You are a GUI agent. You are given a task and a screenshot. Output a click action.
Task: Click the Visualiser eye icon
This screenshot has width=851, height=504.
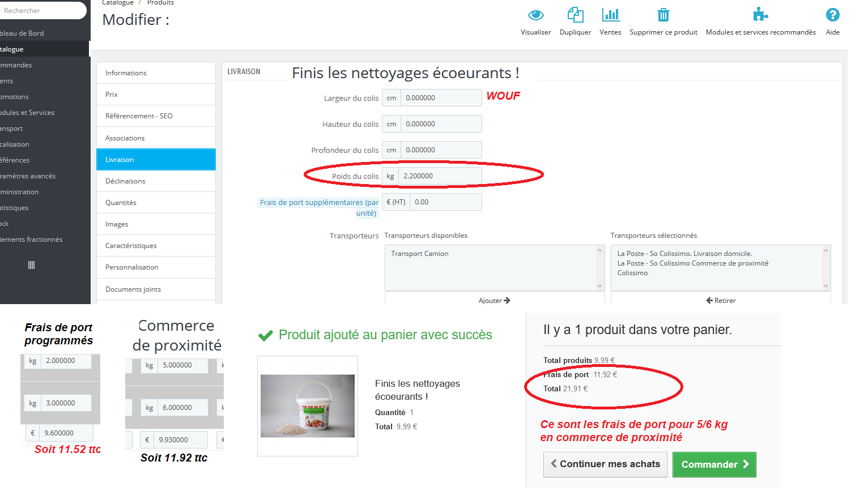[535, 15]
